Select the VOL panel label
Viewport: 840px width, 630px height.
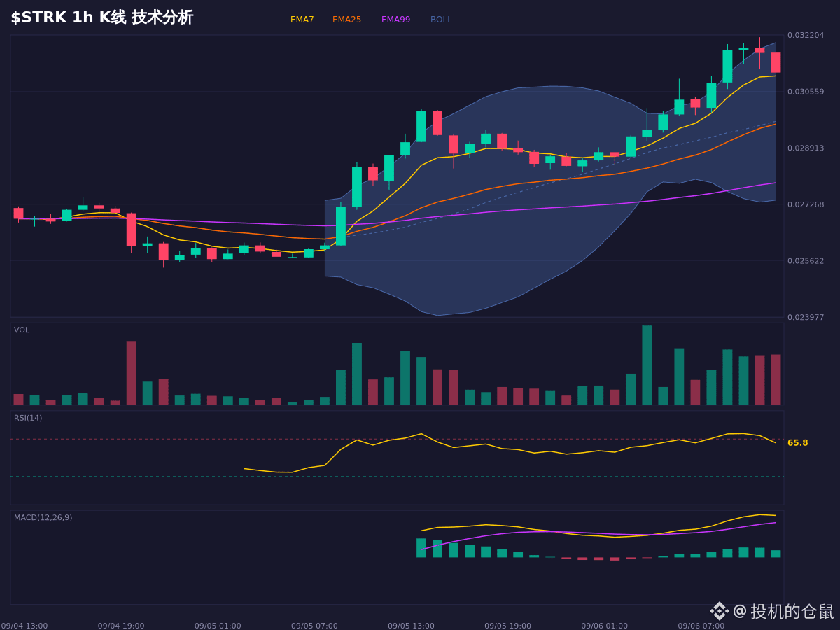click(22, 330)
